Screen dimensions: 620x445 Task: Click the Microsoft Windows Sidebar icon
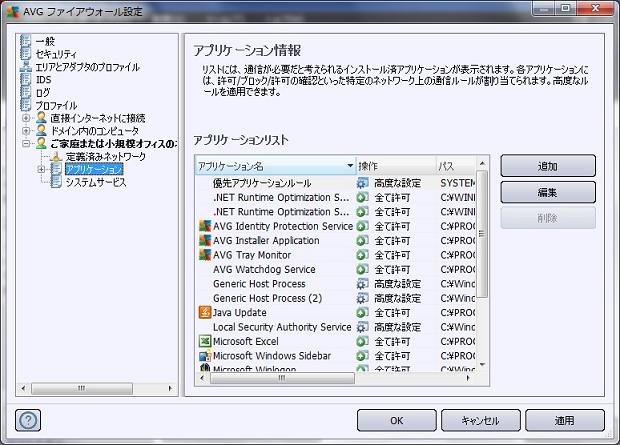click(205, 356)
